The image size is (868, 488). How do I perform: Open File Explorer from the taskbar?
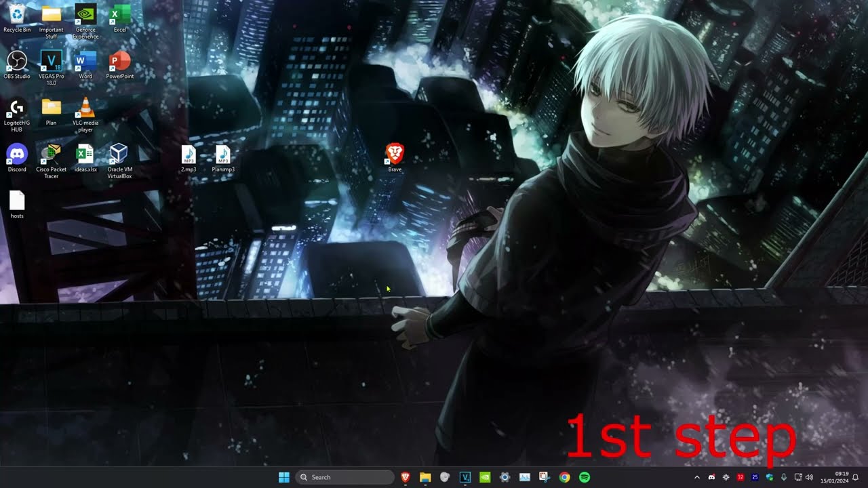(x=425, y=477)
